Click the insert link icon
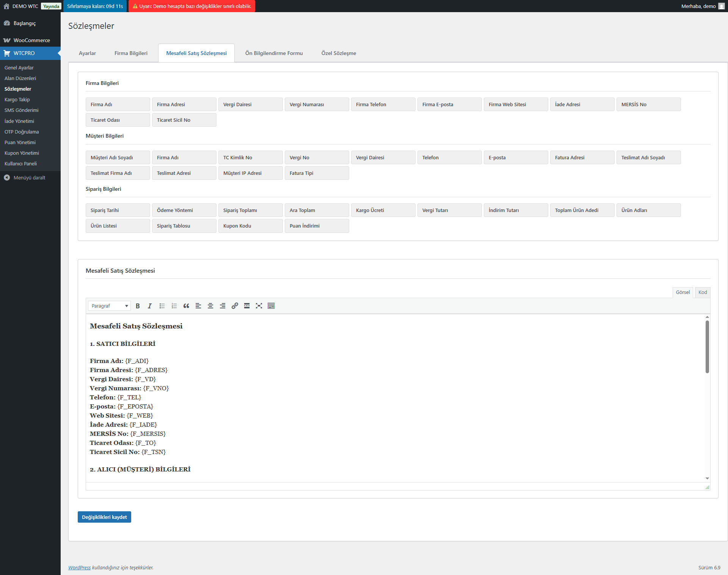The image size is (728, 575). [x=235, y=306]
